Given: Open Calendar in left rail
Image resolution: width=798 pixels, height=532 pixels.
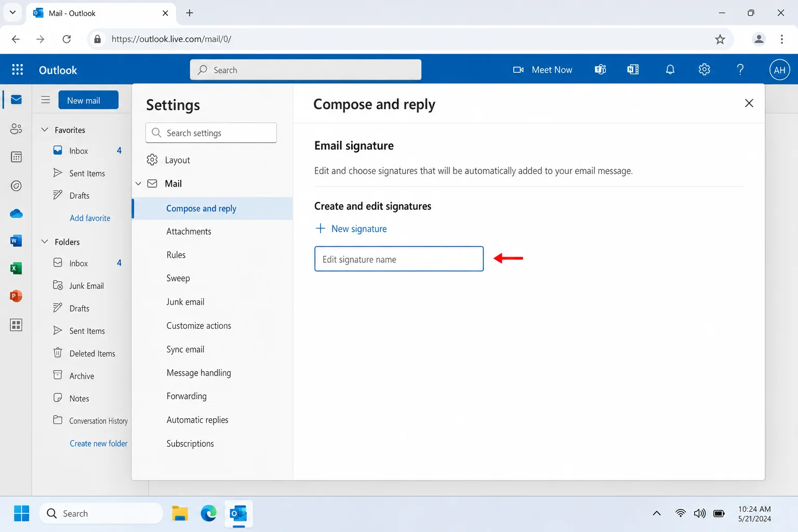Looking at the screenshot, I should pos(16,157).
